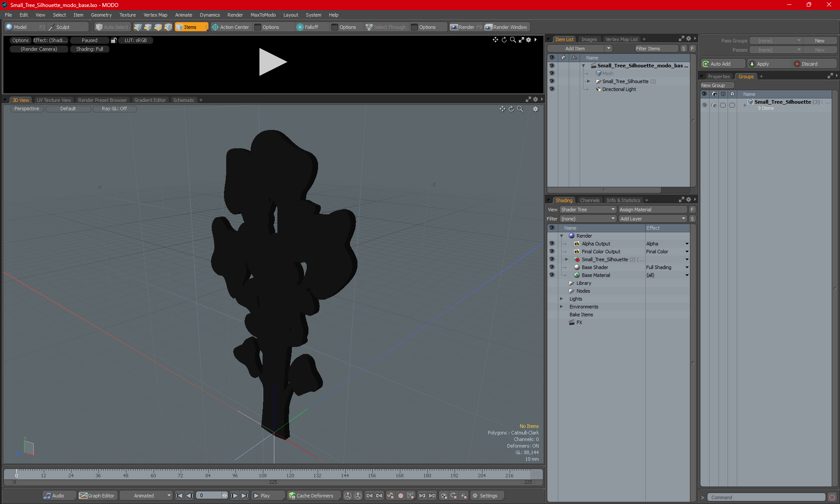Open Action Center tool
Viewport: 840px width, 504px height.
pos(231,27)
